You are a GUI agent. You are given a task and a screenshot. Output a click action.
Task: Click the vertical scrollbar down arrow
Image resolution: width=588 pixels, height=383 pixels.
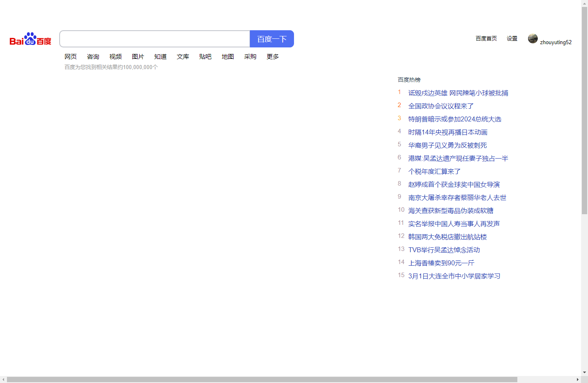(x=584, y=372)
